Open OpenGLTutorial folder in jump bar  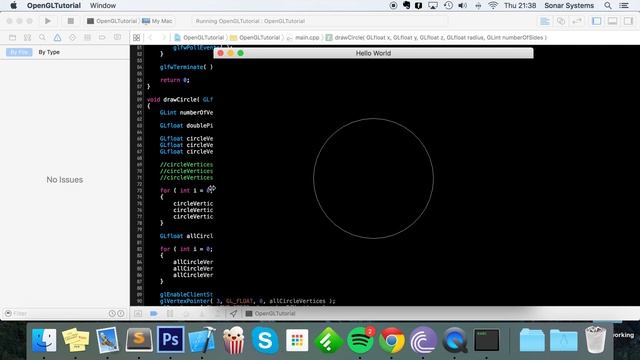255,38
